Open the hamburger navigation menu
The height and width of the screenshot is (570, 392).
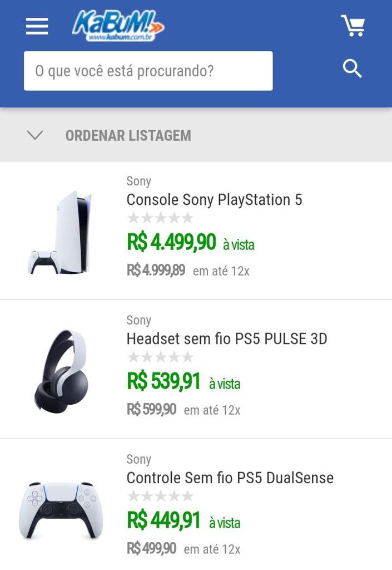click(x=37, y=26)
